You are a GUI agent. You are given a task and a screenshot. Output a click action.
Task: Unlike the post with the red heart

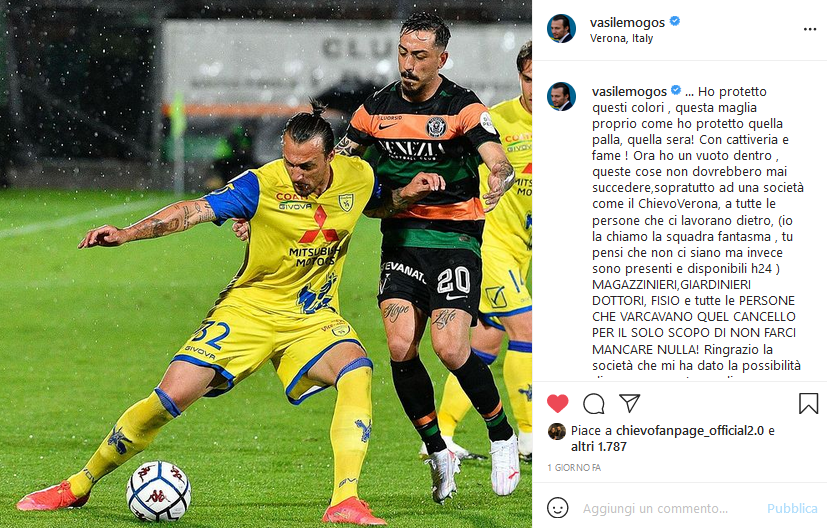pyautogui.click(x=557, y=404)
